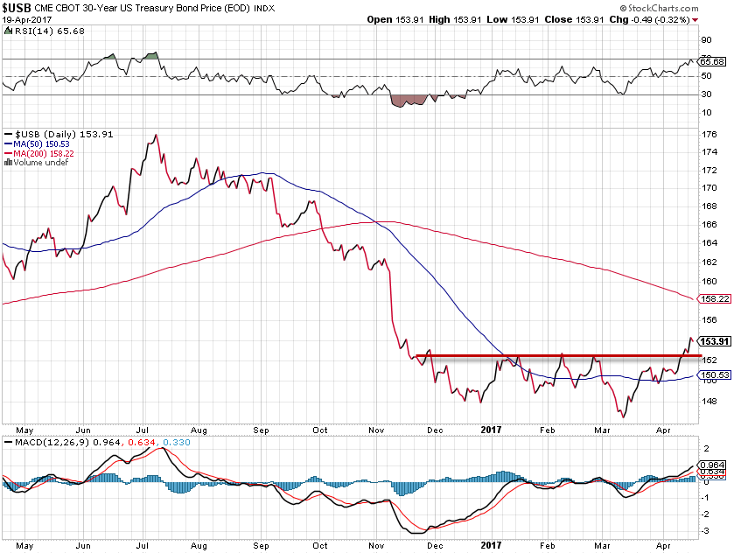Click the StockCharts.com watermark text
734x560 pixels.
click(660, 8)
